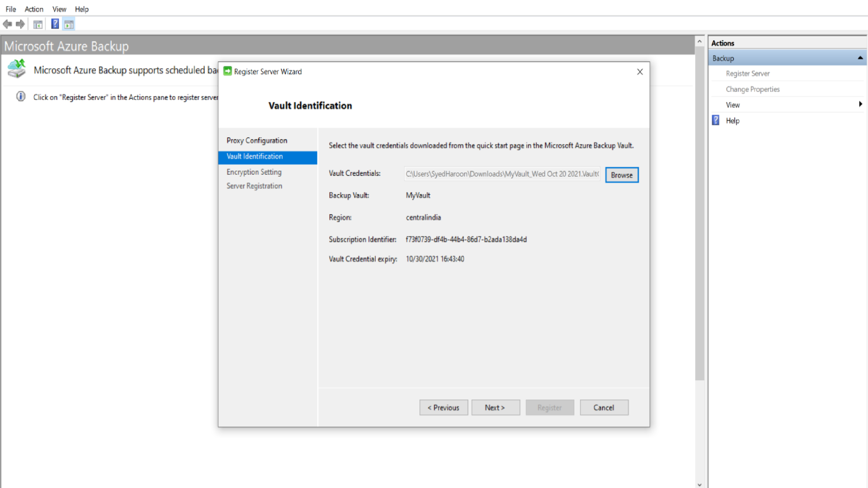Click the Azure Backup cloud drive icon

click(17, 69)
